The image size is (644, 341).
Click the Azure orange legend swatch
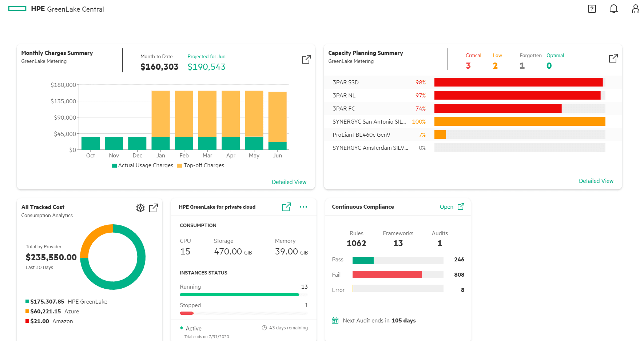pos(27,311)
